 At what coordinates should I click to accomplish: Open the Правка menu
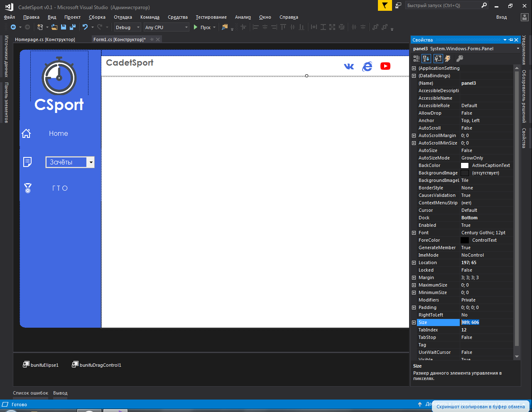click(31, 17)
